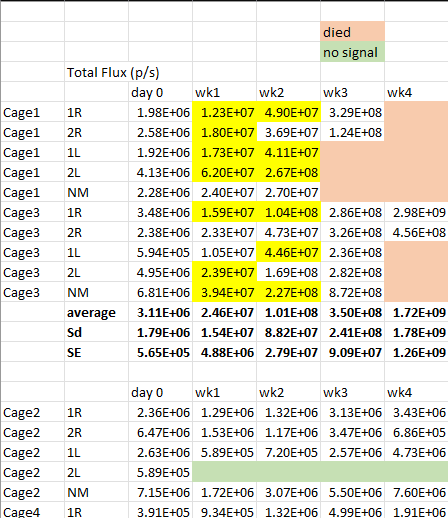
Task: Select the bold 'Sd' label cell
Action: pos(96,332)
